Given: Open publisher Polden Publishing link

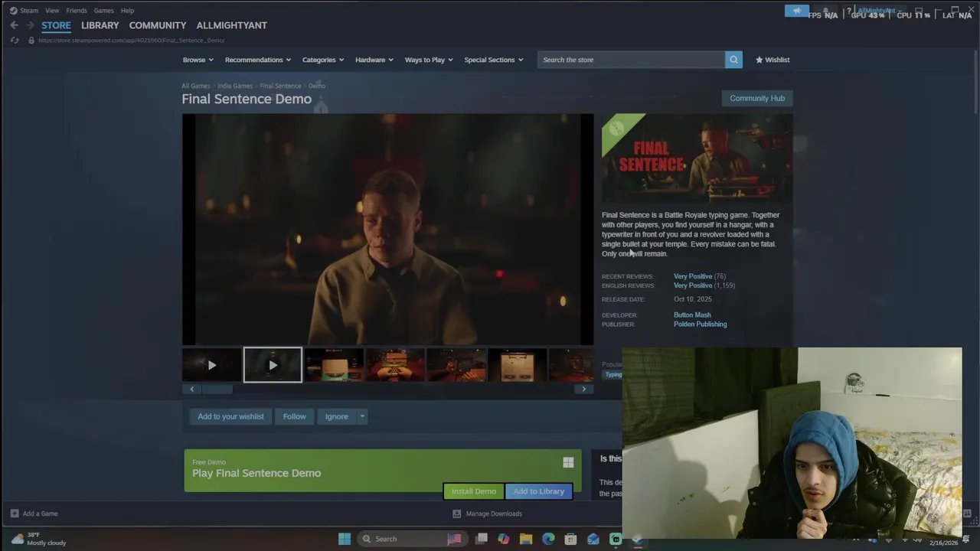Looking at the screenshot, I should tap(700, 324).
